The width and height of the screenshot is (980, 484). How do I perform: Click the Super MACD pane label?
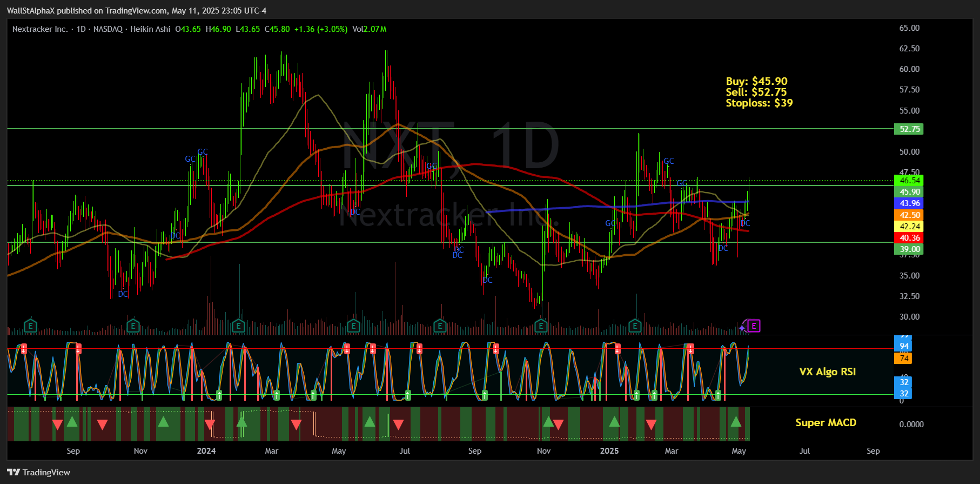point(825,422)
